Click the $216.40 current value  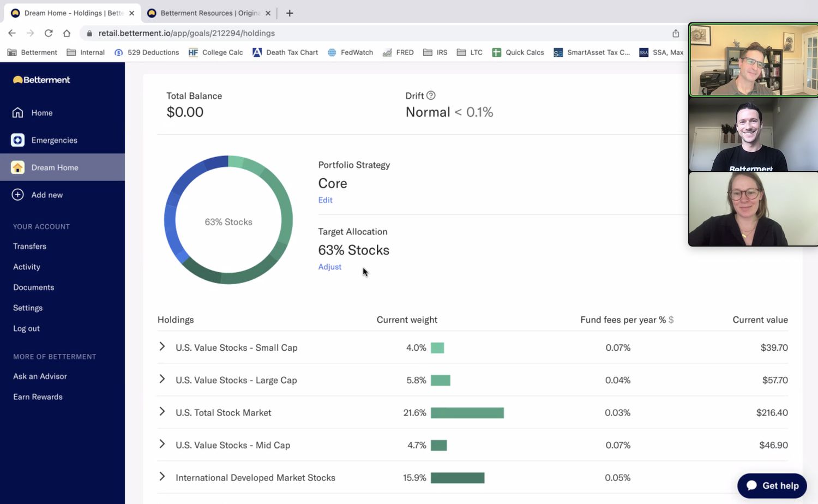click(x=772, y=413)
